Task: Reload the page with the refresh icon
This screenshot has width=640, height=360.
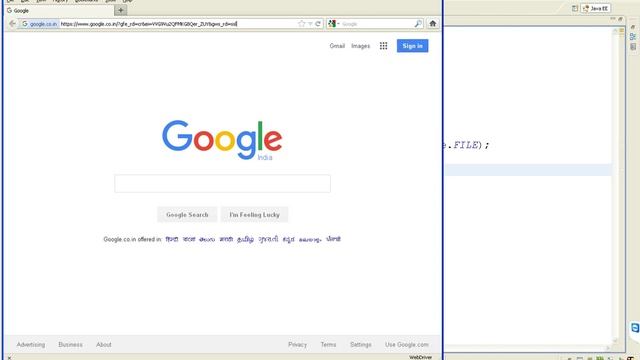Action: (318, 24)
